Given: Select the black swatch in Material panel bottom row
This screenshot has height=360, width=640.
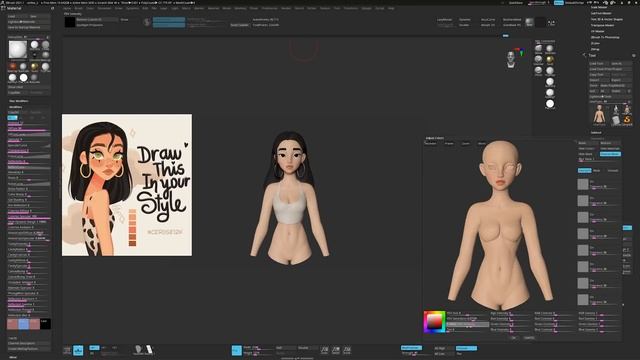Looking at the screenshot, I should (x=45, y=324).
